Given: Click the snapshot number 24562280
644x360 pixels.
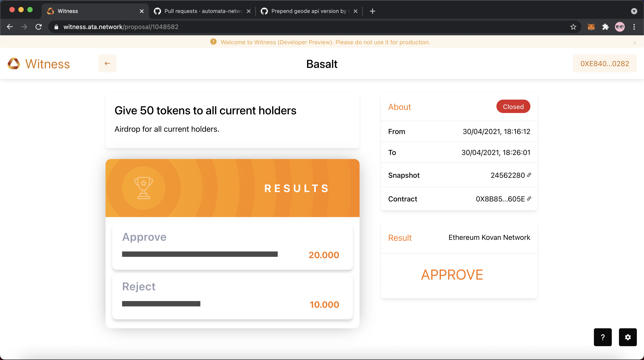Looking at the screenshot, I should pos(508,175).
